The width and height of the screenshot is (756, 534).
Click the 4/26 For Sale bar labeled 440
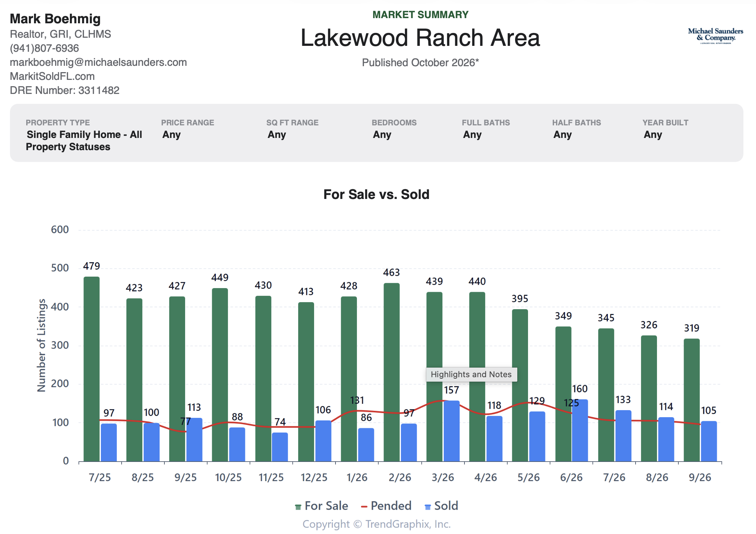pyautogui.click(x=477, y=377)
